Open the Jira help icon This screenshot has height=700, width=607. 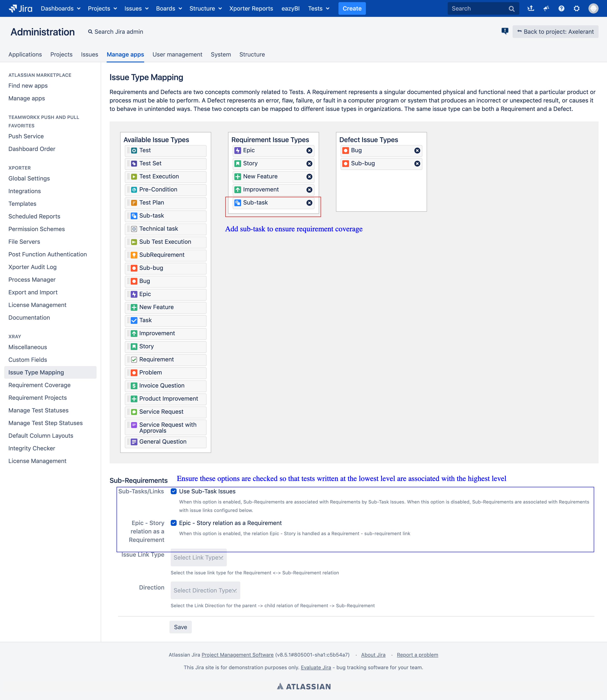pos(561,8)
